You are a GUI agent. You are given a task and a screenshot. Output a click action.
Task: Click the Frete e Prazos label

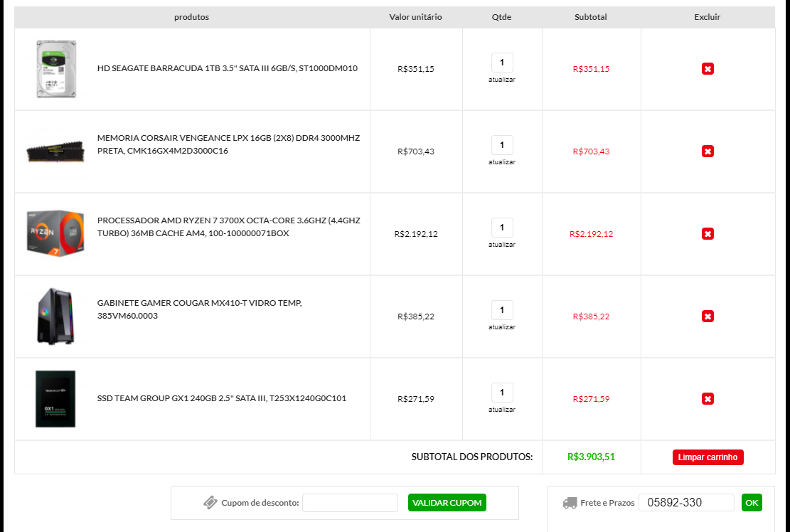point(607,503)
